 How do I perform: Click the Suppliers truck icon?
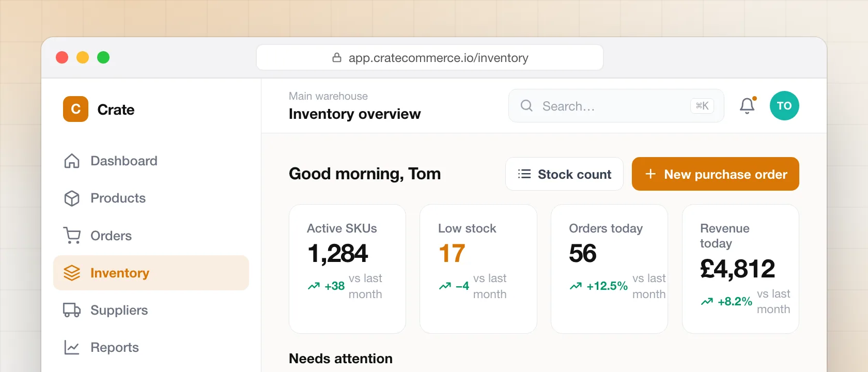[72, 310]
